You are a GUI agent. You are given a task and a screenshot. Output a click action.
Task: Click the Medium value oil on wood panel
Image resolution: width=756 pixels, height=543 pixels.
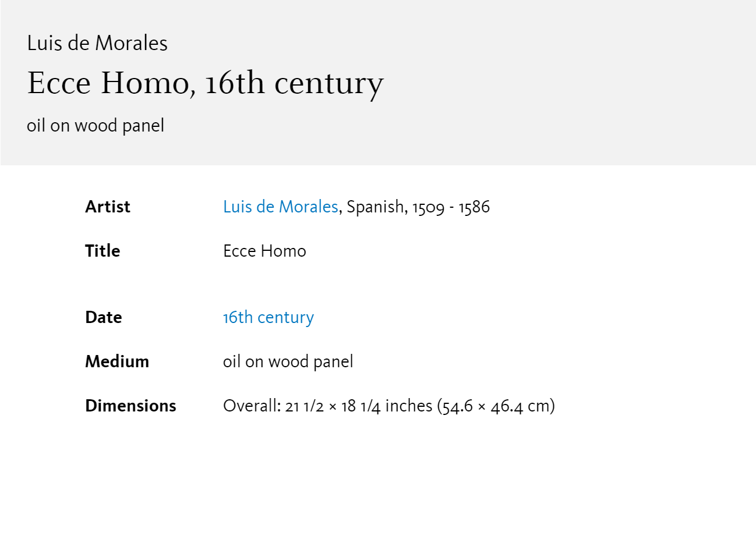tap(288, 361)
